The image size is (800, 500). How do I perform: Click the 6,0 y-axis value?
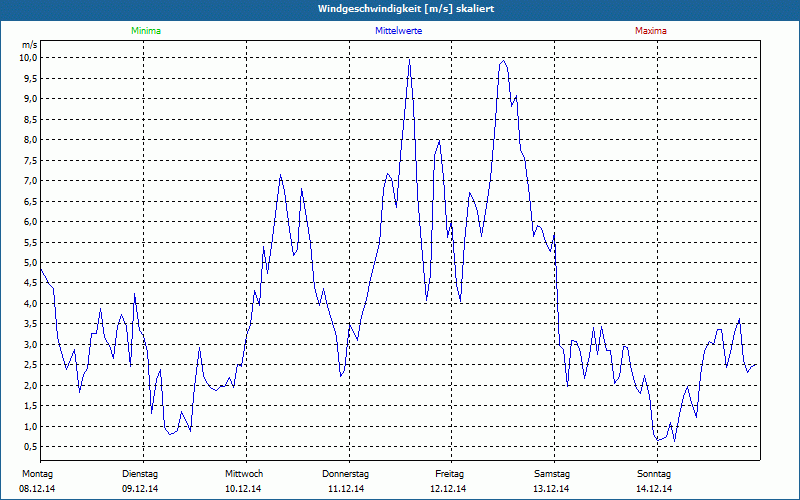pyautogui.click(x=31, y=221)
